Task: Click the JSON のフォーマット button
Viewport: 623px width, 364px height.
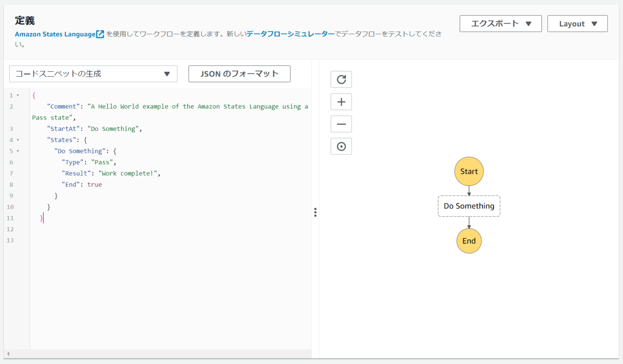Action: [x=239, y=74]
